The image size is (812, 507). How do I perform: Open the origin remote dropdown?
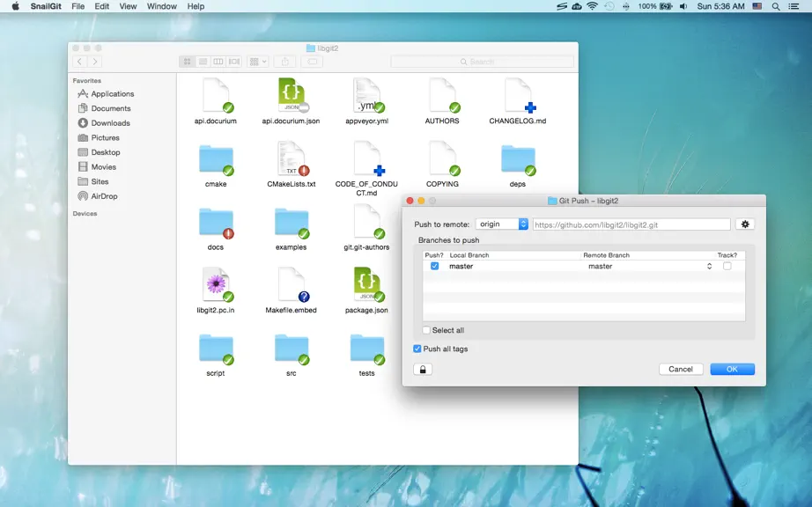[x=502, y=224]
